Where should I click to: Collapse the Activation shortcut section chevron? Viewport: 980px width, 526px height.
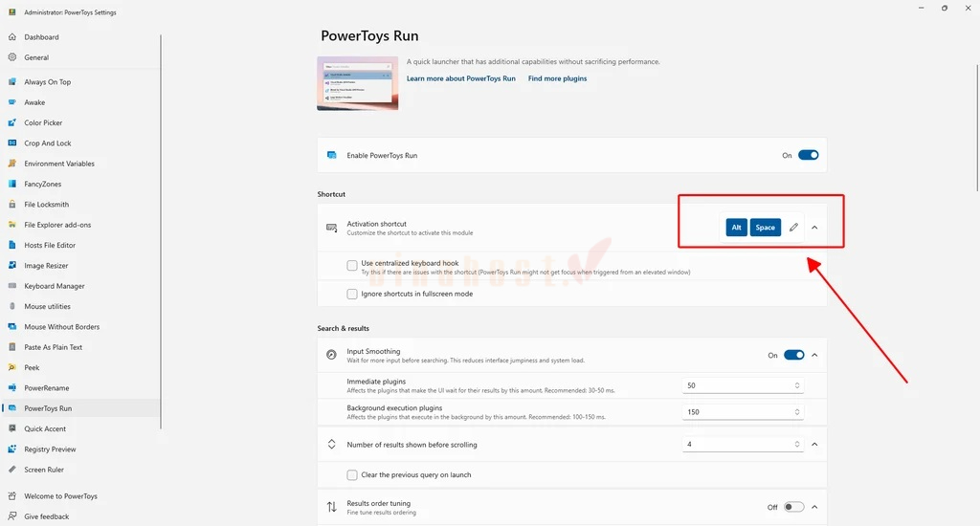click(x=814, y=228)
